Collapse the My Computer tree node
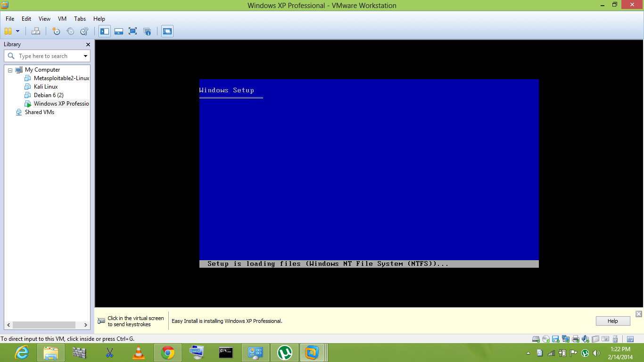The image size is (644, 362). point(10,70)
